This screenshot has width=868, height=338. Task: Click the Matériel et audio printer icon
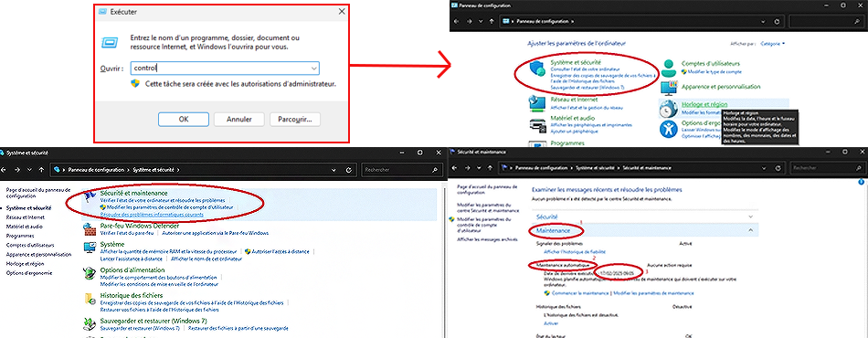tap(538, 125)
